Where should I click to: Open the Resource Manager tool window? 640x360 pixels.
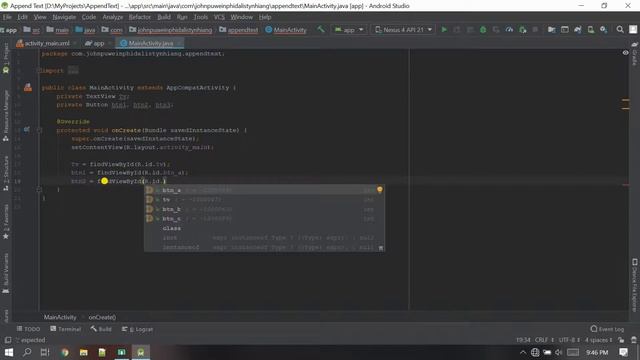6,116
